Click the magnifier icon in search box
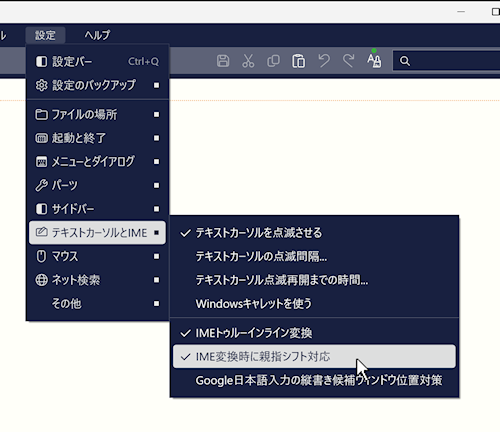The height and width of the screenshot is (432, 500). (405, 61)
